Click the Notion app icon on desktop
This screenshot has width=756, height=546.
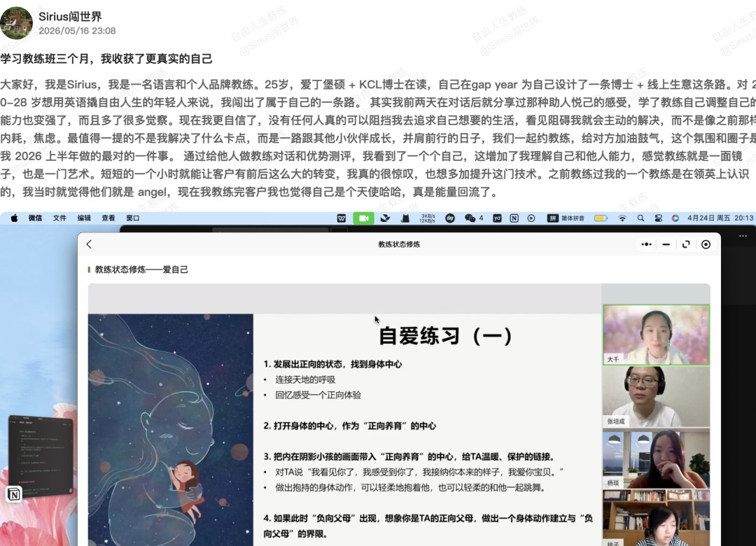pyautogui.click(x=14, y=494)
